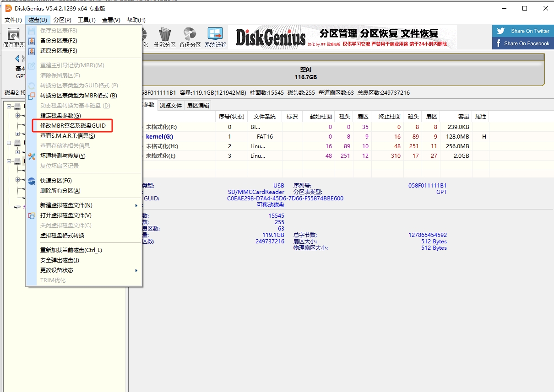Viewport: 554px width, 392px height.
Task: Open the 分区(P) menu
Action: point(62,20)
